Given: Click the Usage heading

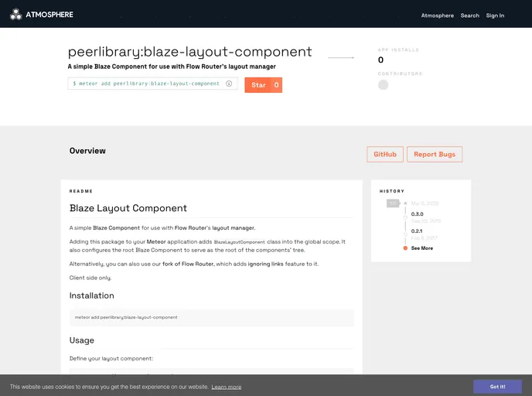Looking at the screenshot, I should (82, 340).
